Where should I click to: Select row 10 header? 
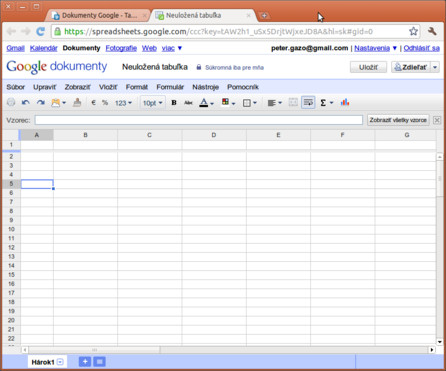tap(11, 229)
